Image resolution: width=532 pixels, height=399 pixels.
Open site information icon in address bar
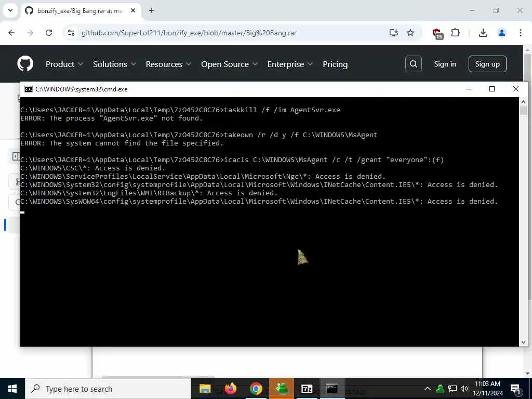(x=71, y=33)
